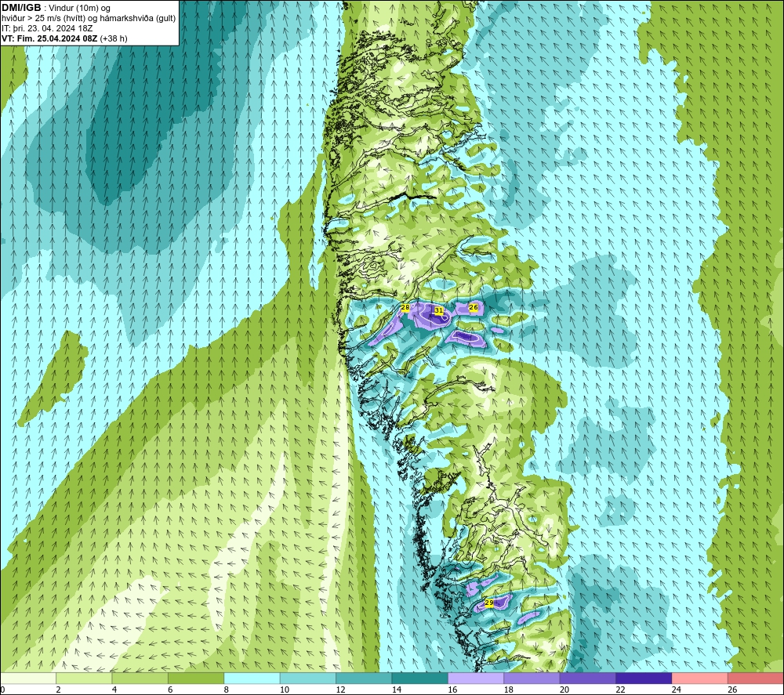Click the DMI/IGB title text

(21, 8)
